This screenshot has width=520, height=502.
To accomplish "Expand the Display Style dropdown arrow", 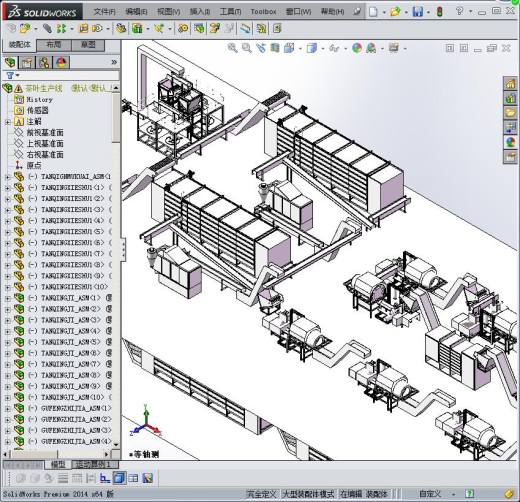I will pyautogui.click(x=323, y=49).
